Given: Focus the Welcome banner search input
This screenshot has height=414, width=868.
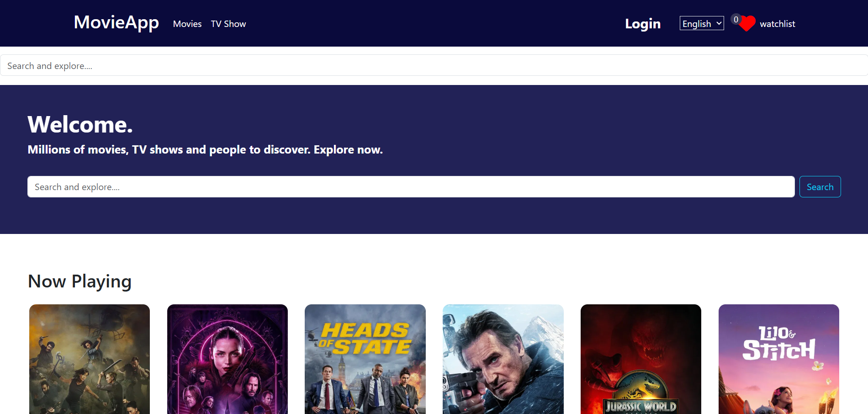Looking at the screenshot, I should coord(411,187).
